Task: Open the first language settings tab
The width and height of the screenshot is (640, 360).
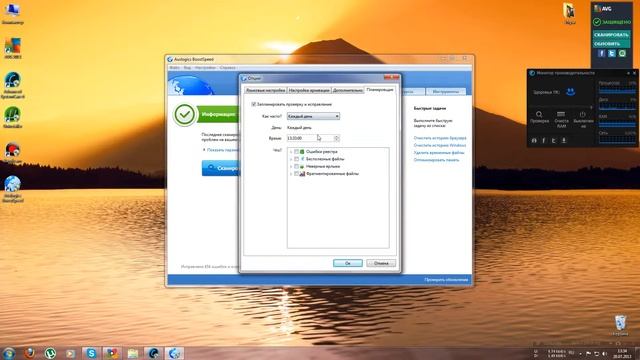Action: (265, 90)
